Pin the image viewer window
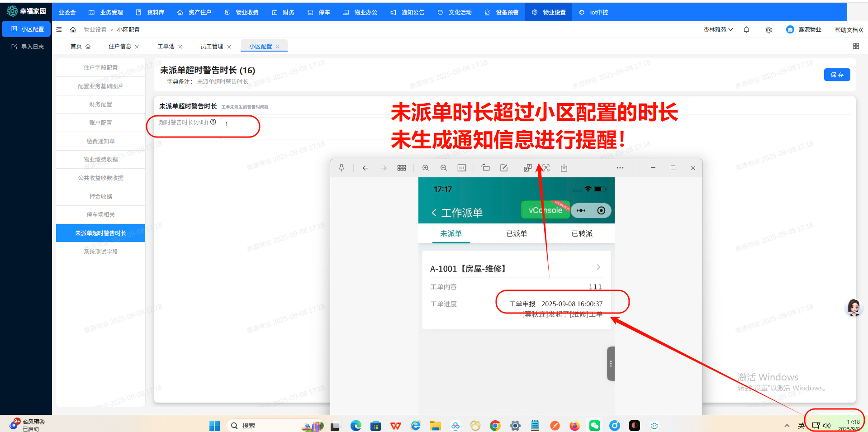Image resolution: width=868 pixels, height=432 pixels. pos(342,168)
